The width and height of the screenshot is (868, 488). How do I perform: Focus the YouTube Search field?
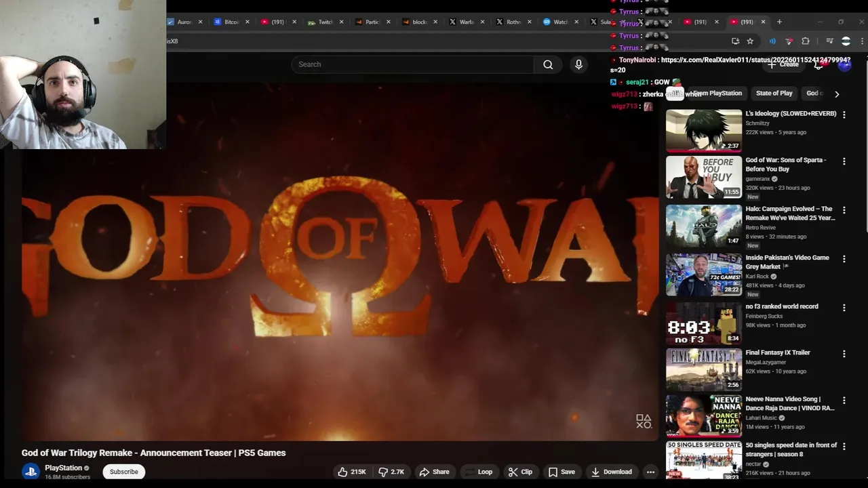pyautogui.click(x=412, y=64)
